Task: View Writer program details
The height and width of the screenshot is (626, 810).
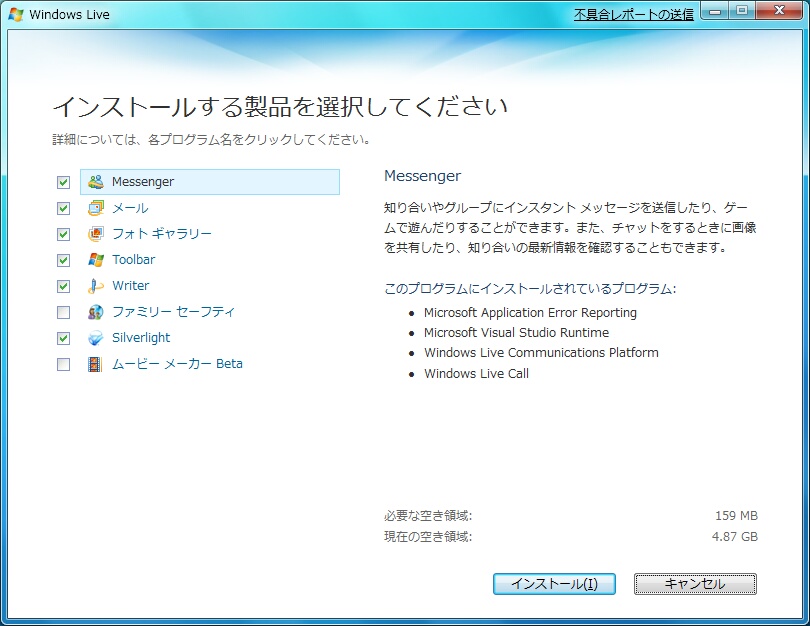Action: [131, 286]
